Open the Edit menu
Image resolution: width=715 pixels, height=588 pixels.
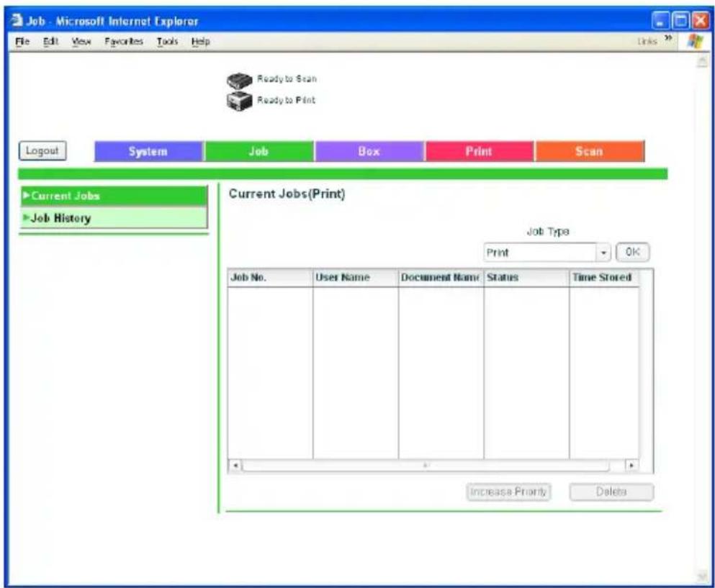tap(50, 42)
